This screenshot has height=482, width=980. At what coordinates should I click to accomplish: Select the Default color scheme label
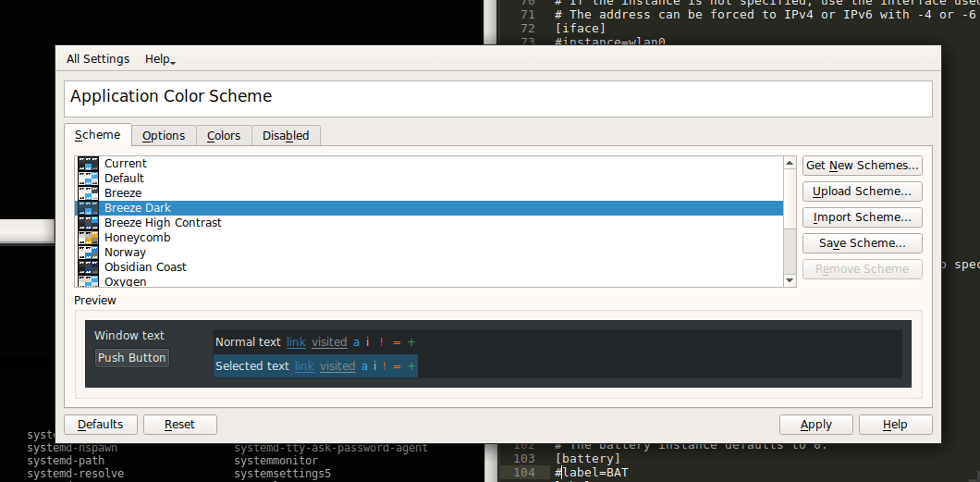pos(125,179)
